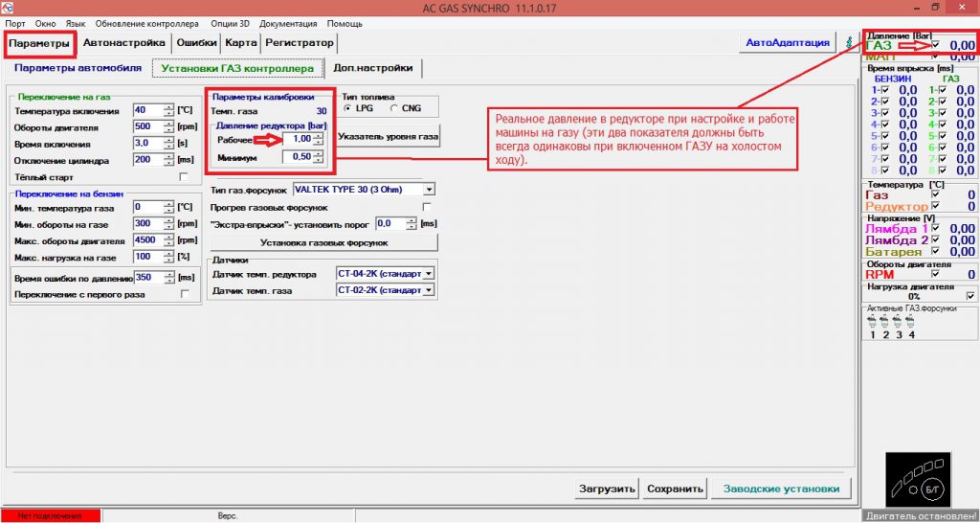Select gas injector icon number 1

873,322
